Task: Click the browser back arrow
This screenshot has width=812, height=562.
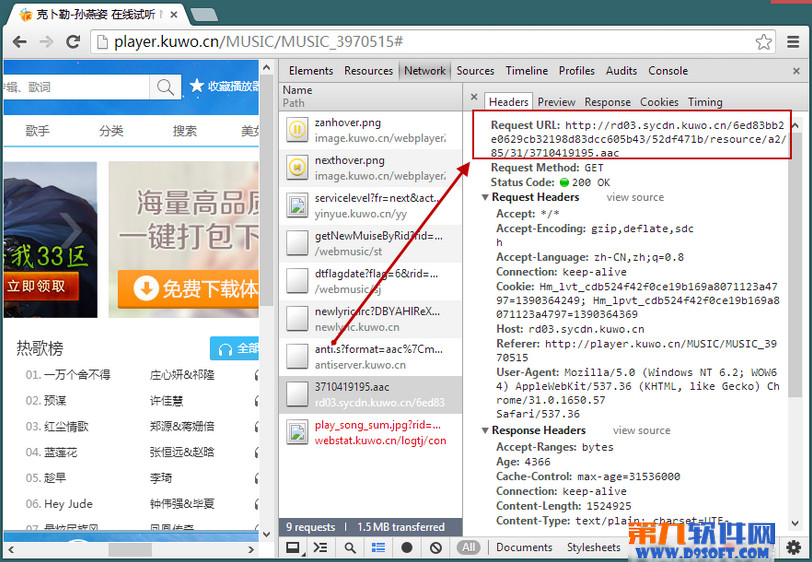Action: 18,42
